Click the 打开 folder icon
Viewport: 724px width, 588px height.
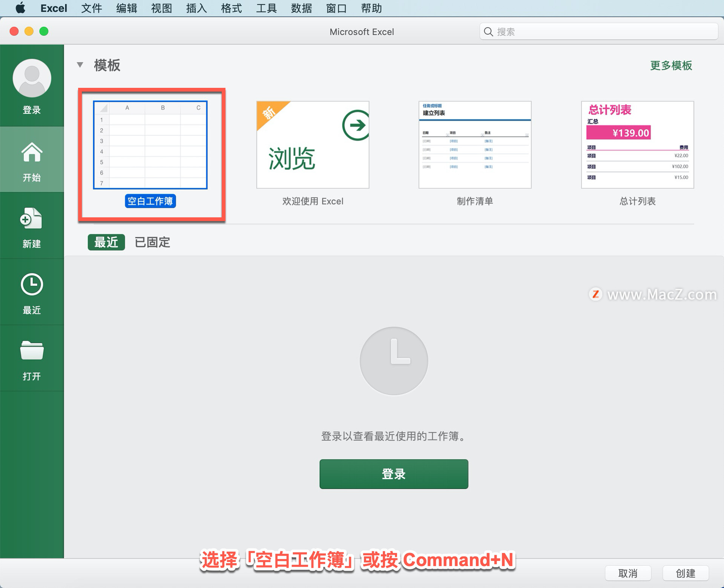click(x=32, y=350)
